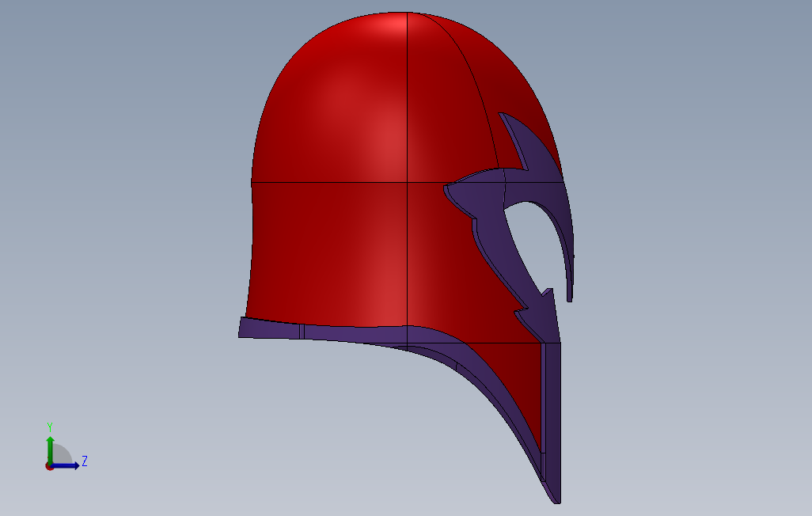Click the red origin dot of the axis triad

pyautogui.click(x=49, y=467)
